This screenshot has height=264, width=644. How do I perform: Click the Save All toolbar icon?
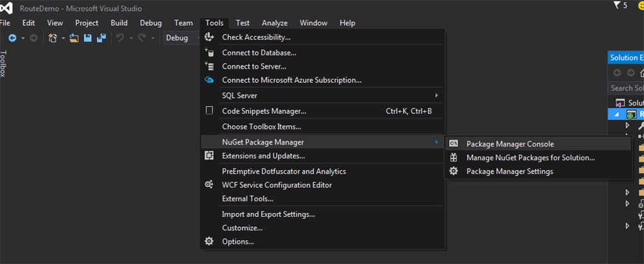point(101,38)
